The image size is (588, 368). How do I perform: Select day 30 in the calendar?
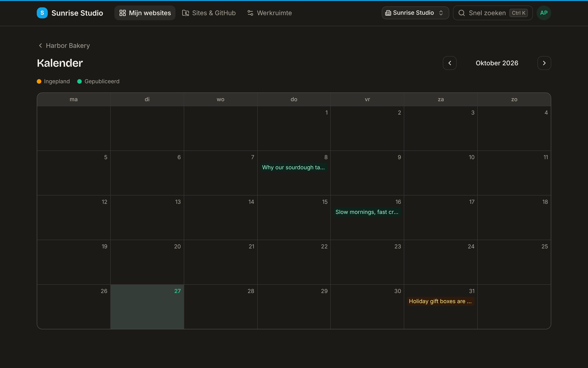pyautogui.click(x=367, y=307)
